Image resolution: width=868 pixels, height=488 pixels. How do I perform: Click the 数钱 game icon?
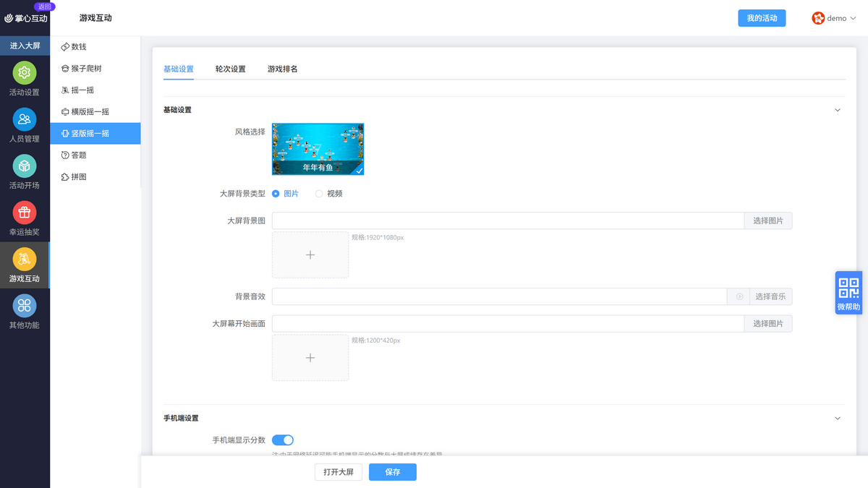coord(66,46)
